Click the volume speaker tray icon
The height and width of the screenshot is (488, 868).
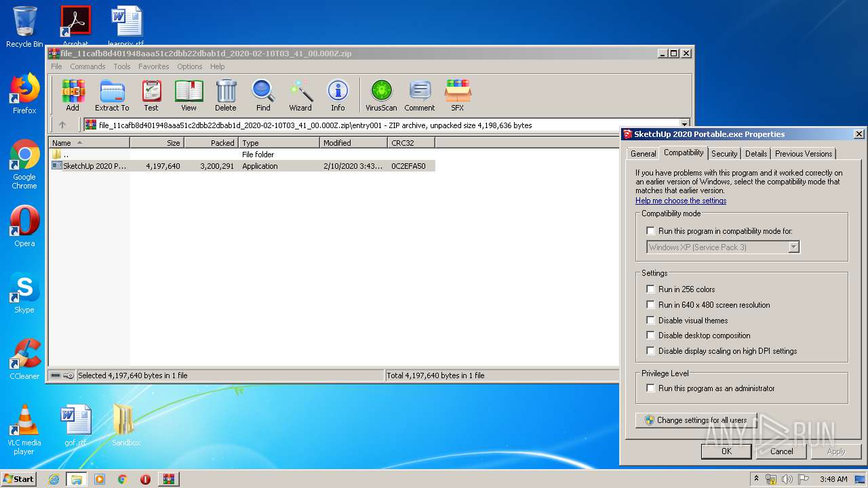tap(787, 479)
